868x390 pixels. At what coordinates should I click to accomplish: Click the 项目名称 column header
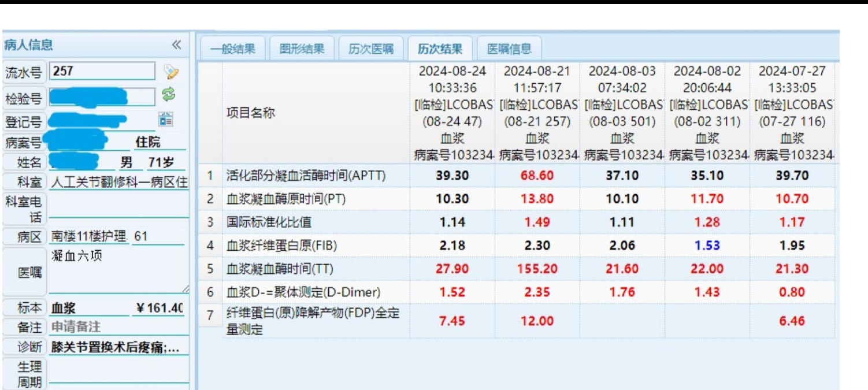[315, 113]
